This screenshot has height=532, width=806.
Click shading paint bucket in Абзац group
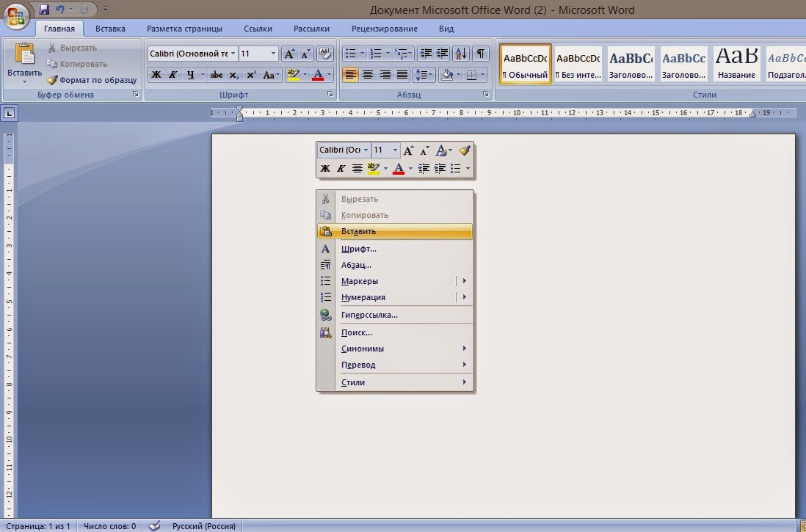[x=447, y=75]
